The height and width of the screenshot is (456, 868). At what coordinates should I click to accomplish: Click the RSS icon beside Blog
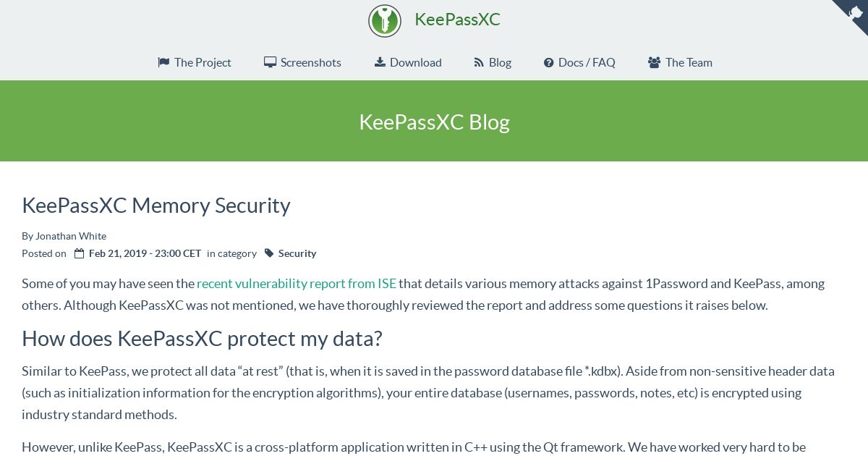tap(479, 62)
